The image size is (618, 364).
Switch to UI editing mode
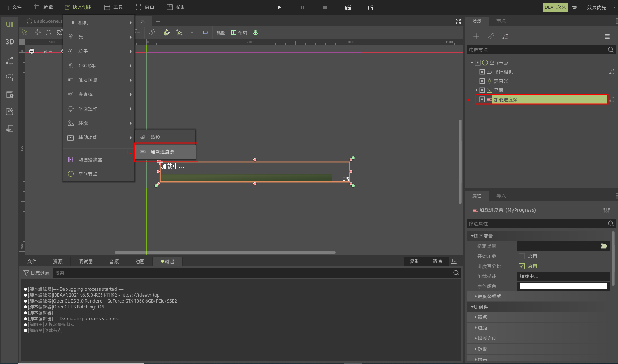coord(9,25)
